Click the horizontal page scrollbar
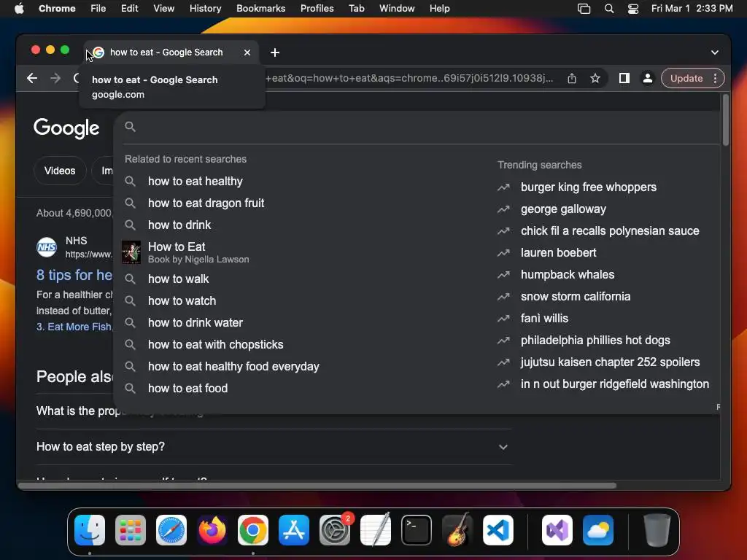 317,486
